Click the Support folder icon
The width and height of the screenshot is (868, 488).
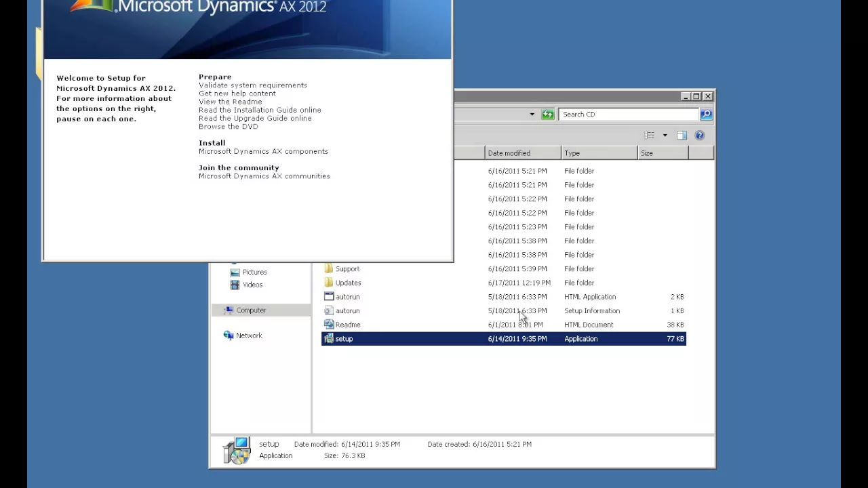(x=329, y=269)
